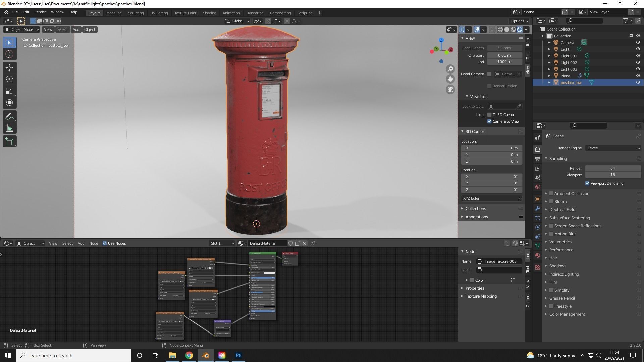The height and width of the screenshot is (362, 644).
Task: Pin the Scene properties panel
Action: (x=638, y=136)
